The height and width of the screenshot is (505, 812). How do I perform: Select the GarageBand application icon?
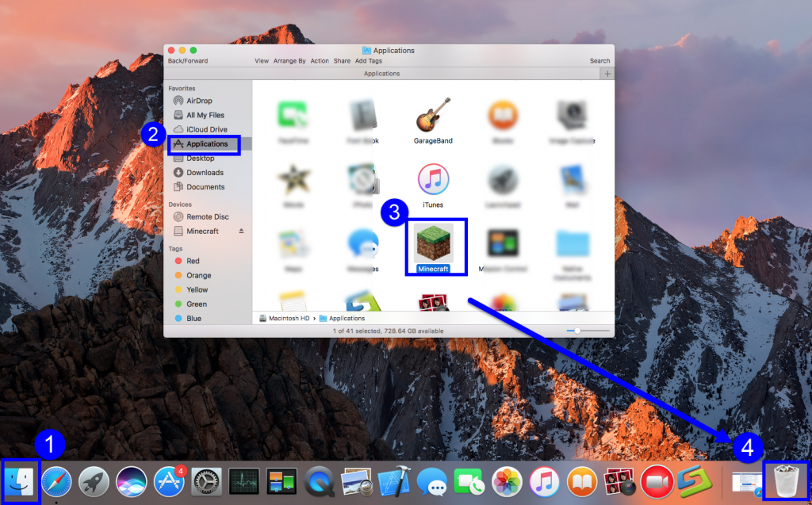(x=433, y=117)
